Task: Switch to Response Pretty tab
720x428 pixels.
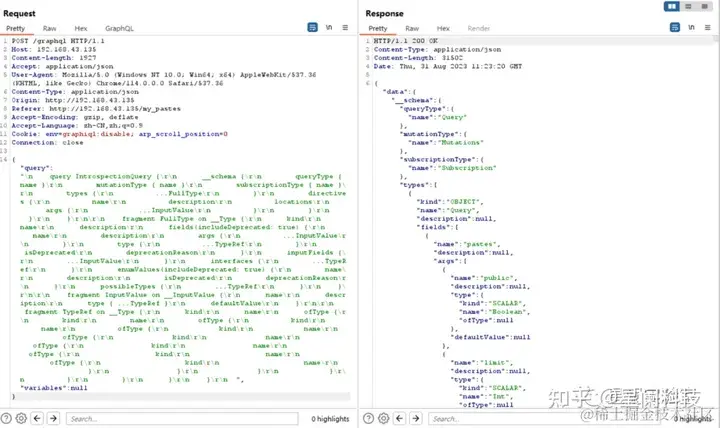Action: [x=378, y=28]
